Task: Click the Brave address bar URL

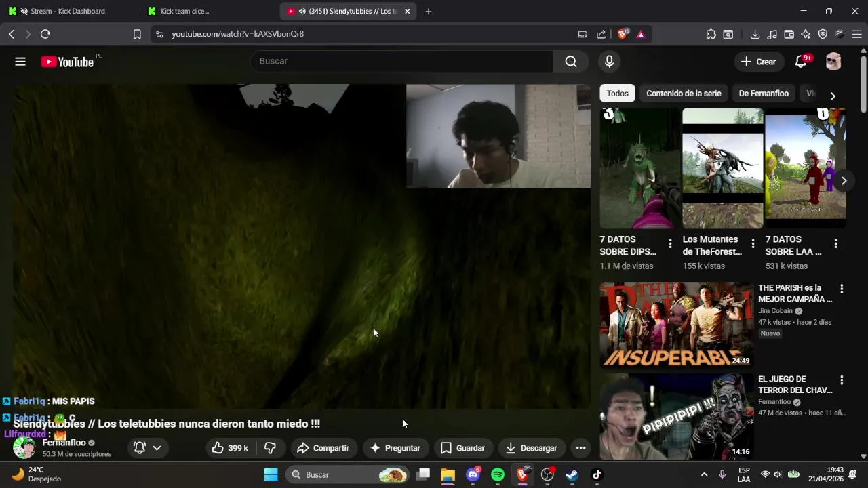Action: point(237,34)
